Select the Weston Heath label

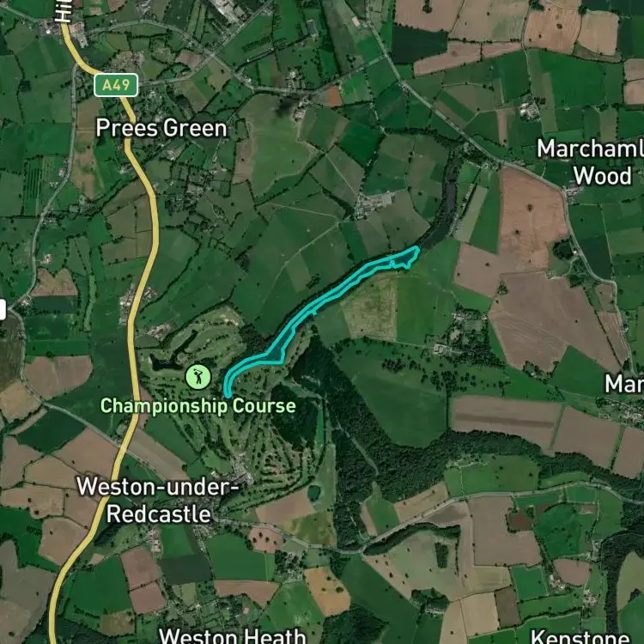(x=233, y=635)
